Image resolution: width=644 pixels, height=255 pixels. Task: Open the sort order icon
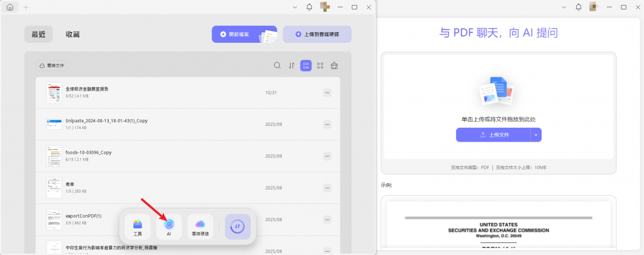[292, 65]
